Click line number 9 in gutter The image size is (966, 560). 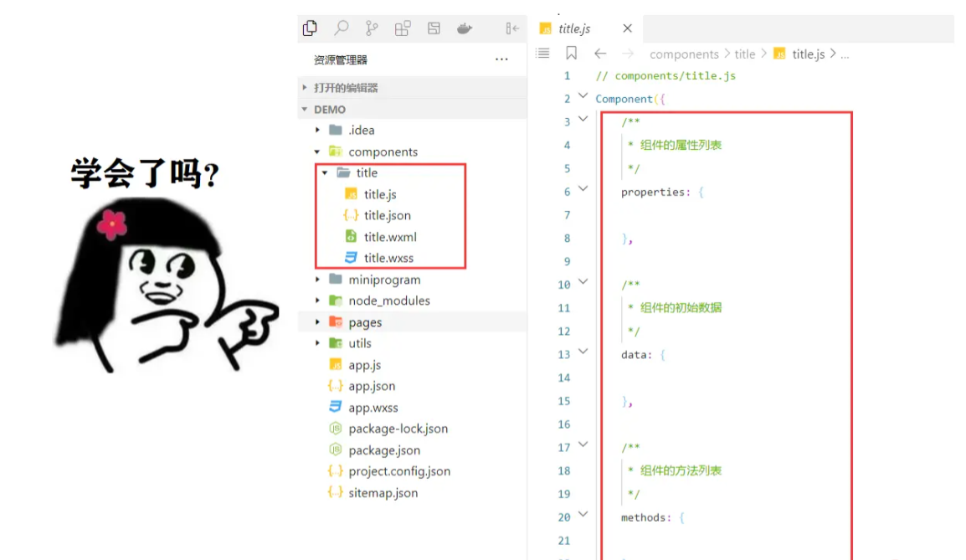(x=568, y=261)
